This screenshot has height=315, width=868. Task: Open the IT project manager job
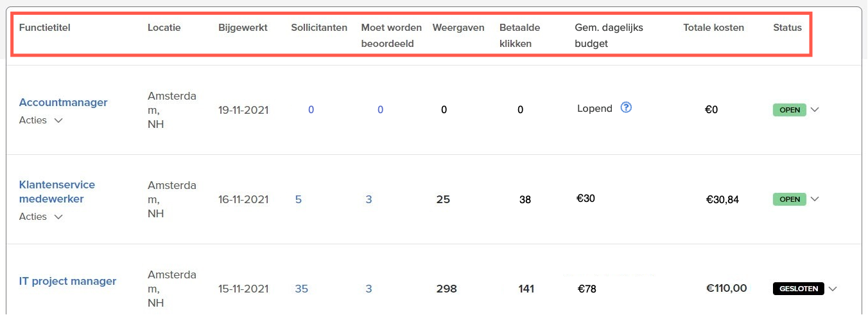67,281
